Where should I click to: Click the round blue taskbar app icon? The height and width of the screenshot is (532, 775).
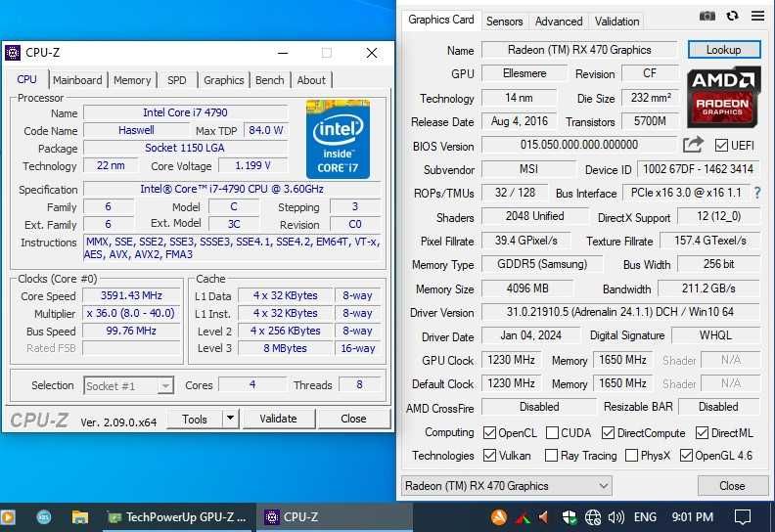[x=44, y=517]
